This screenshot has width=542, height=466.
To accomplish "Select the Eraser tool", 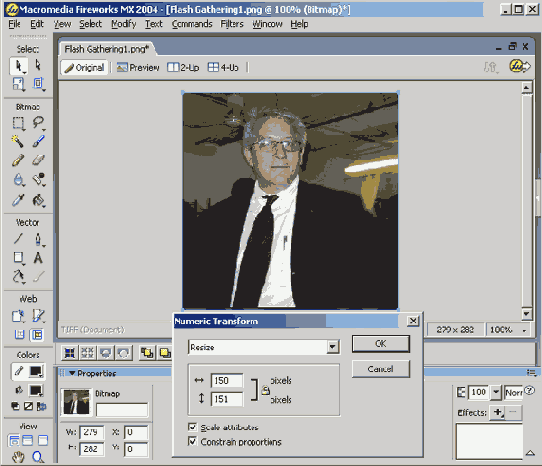I will [x=38, y=160].
